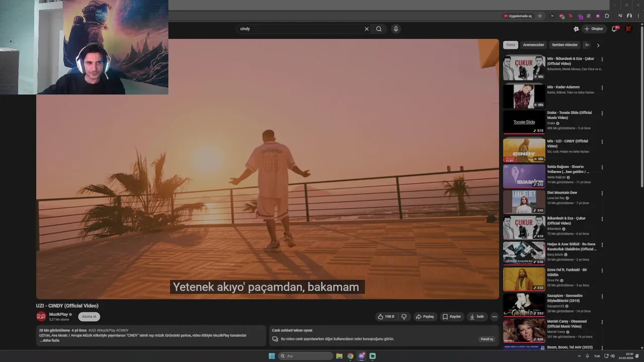Open File Explorer from the taskbar
This screenshot has width=644, height=362.
339,356
